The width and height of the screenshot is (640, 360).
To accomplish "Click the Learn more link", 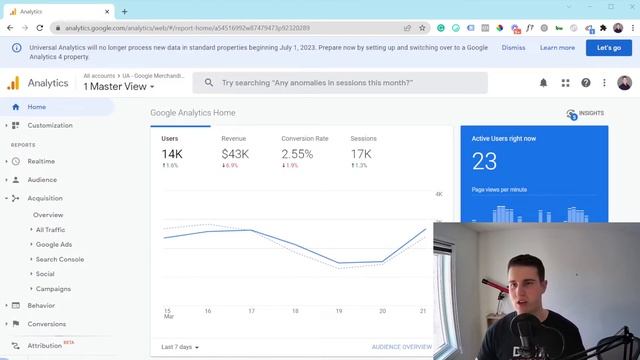I will pos(557,48).
